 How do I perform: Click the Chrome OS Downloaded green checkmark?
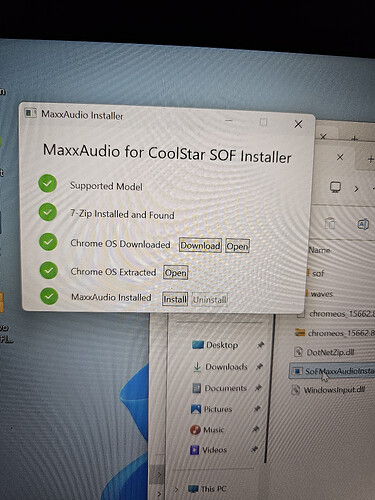pos(48,241)
